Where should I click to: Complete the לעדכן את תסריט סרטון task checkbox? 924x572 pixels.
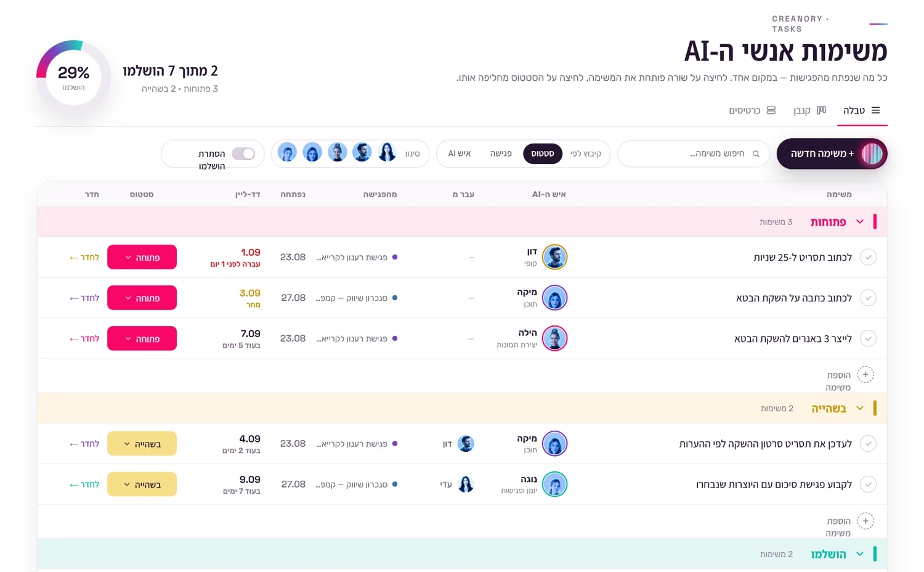(868, 444)
